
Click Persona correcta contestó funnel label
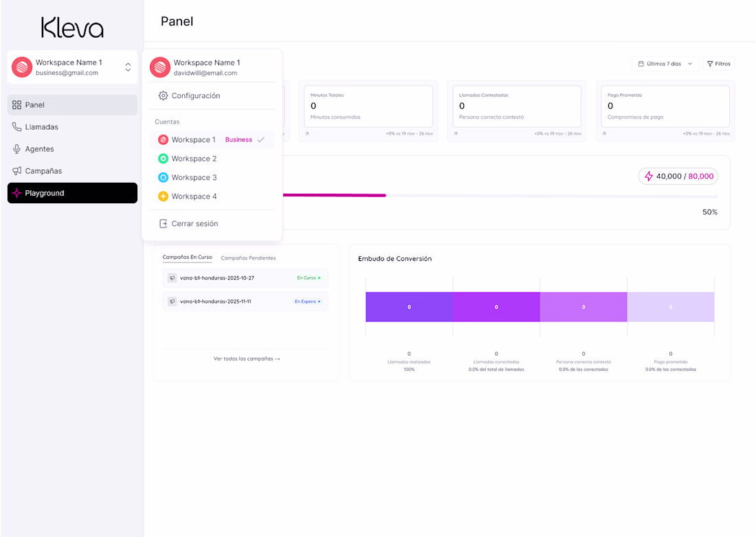[583, 362]
